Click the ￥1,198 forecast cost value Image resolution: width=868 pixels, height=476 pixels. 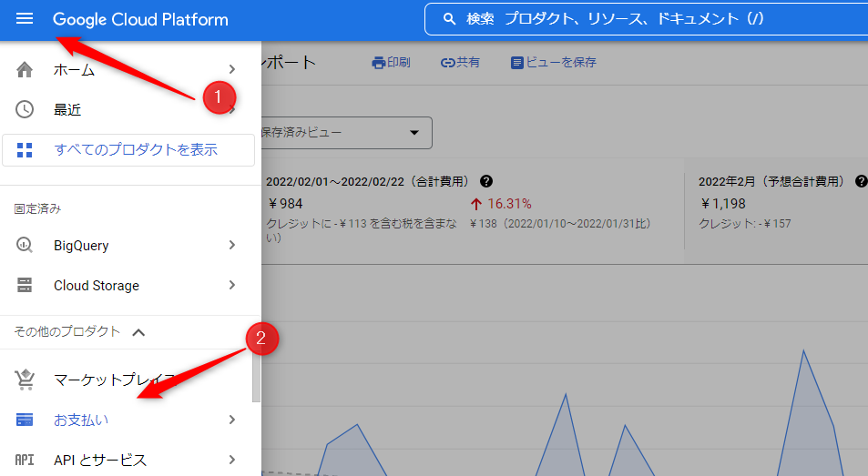click(x=722, y=204)
